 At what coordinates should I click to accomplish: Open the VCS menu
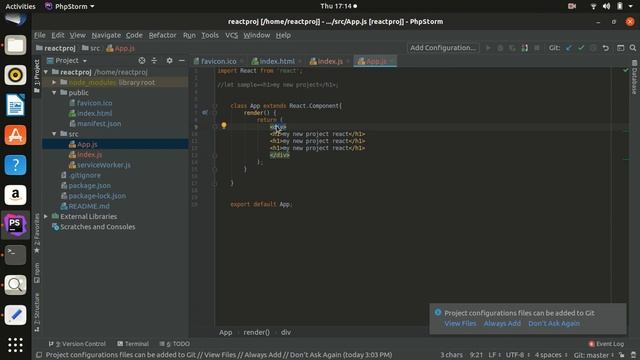231,35
